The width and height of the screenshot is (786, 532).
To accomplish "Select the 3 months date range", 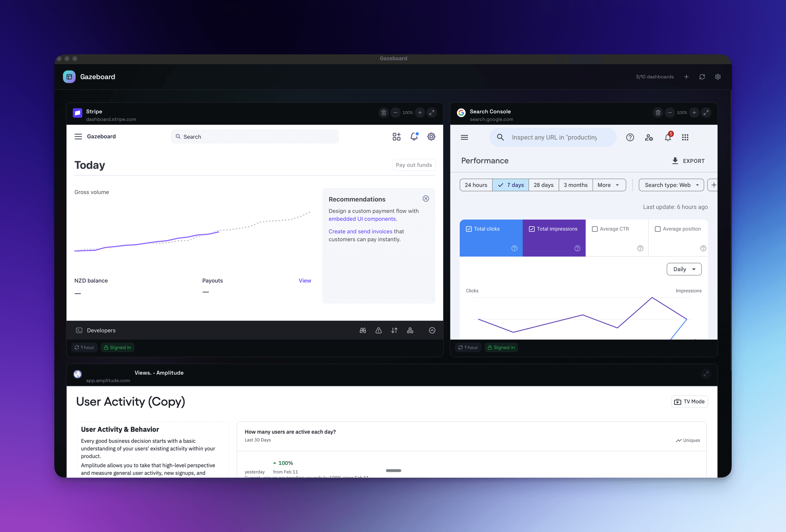I will [x=575, y=185].
